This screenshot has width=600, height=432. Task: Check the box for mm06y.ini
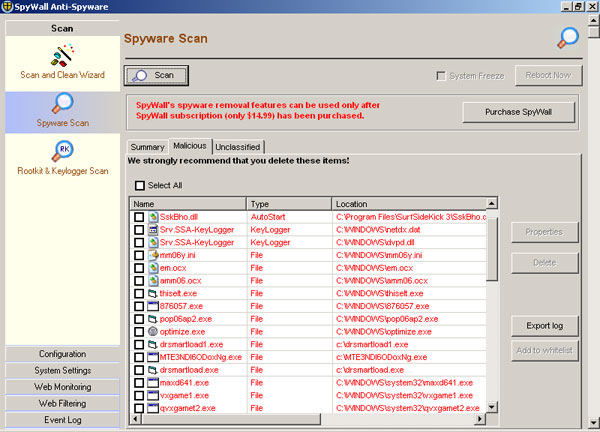pos(139,255)
